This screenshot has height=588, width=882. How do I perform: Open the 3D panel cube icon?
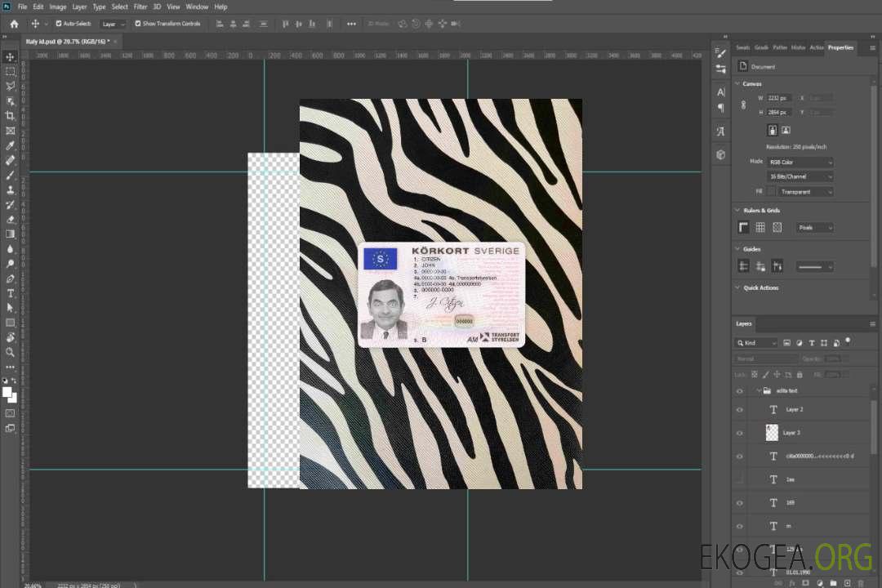(720, 154)
